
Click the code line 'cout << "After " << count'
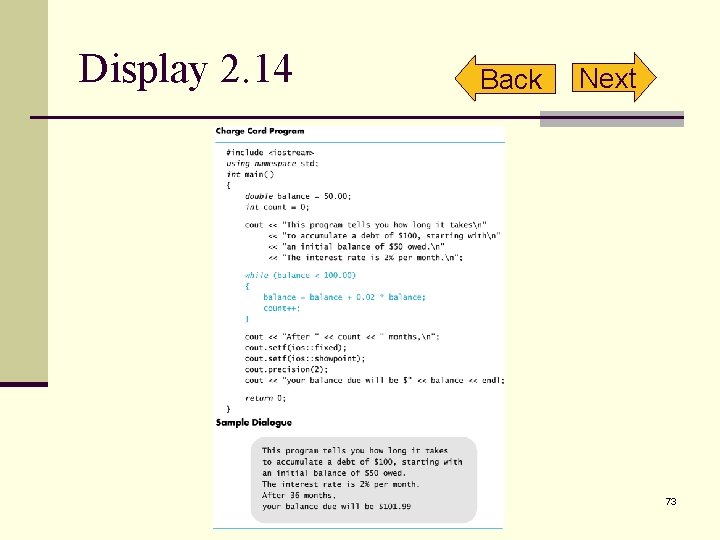click(x=342, y=337)
